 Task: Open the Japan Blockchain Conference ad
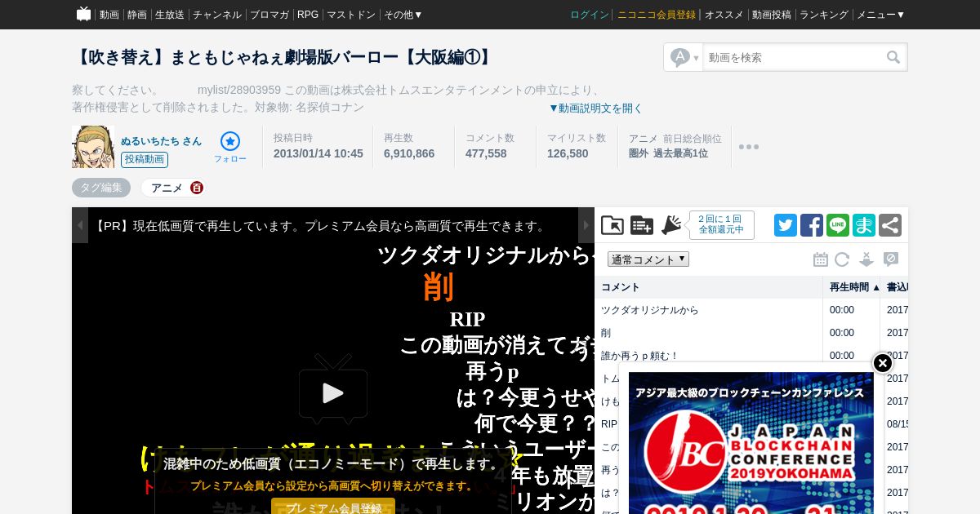click(751, 443)
